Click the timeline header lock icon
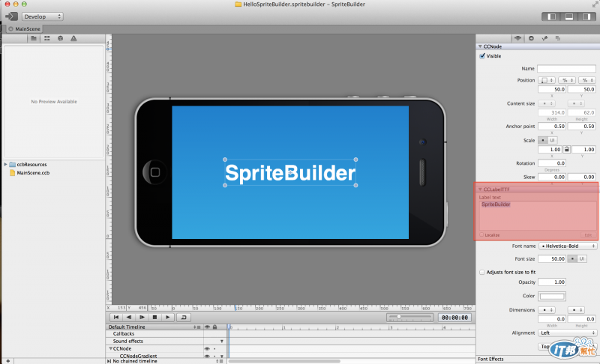 [214, 327]
